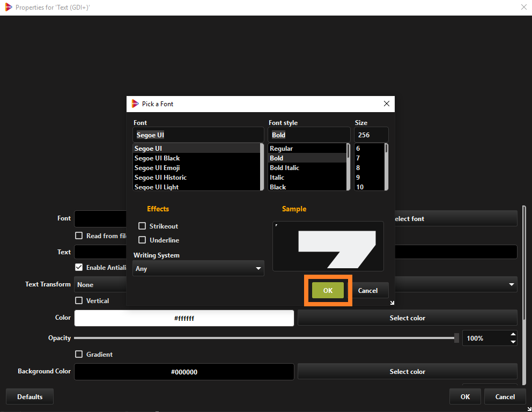Click the app icon in Pick a Font title
The width and height of the screenshot is (532, 412).
[135, 104]
